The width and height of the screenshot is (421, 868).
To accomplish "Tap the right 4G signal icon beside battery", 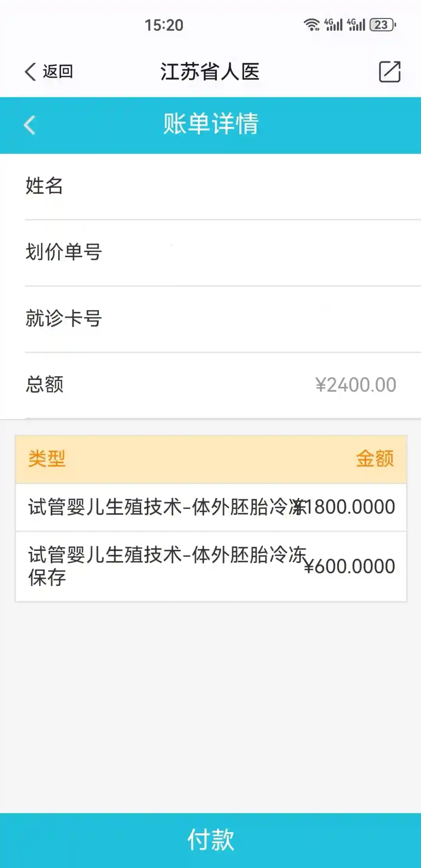I will coord(356,25).
